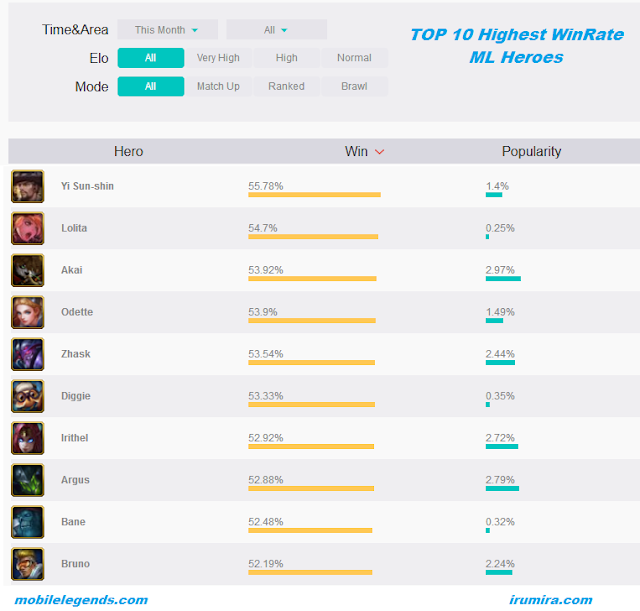Click the 53.54% win rate value

(265, 354)
